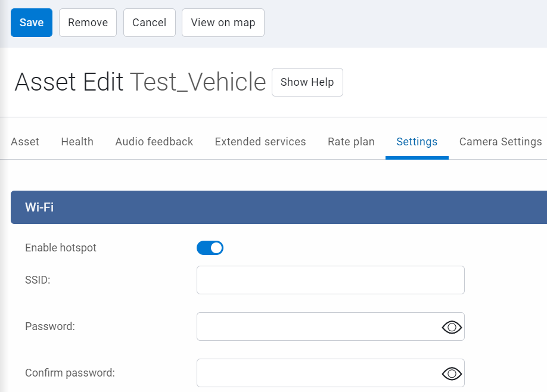The height and width of the screenshot is (392, 547).
Task: Click the 'Confirm password:' label
Action: click(x=70, y=373)
